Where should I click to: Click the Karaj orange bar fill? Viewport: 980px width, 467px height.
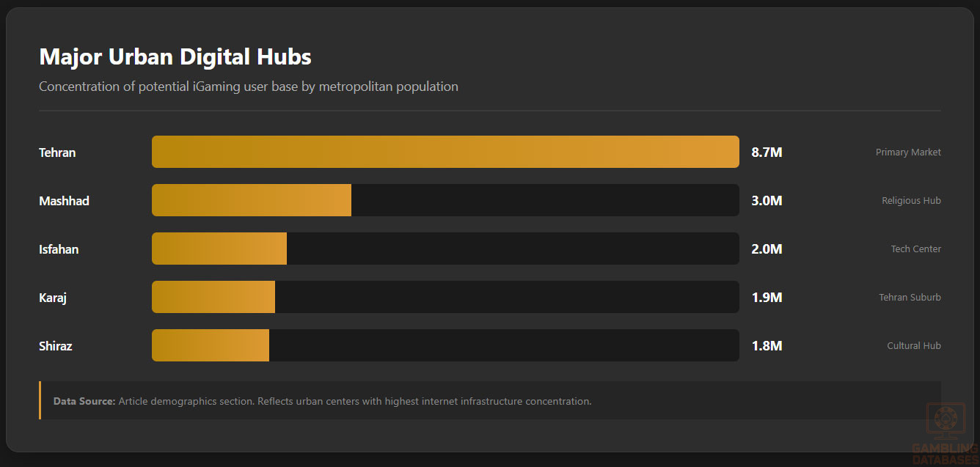click(x=213, y=297)
